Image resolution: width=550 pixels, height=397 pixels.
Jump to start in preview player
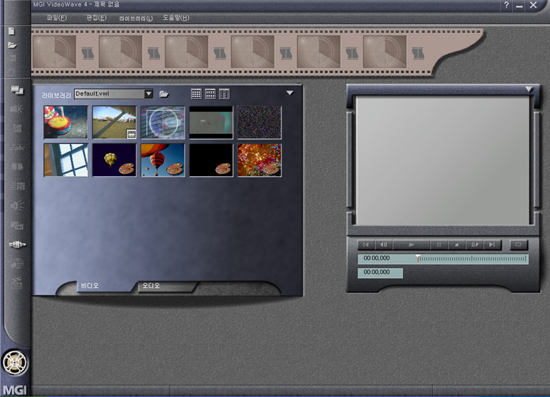366,244
